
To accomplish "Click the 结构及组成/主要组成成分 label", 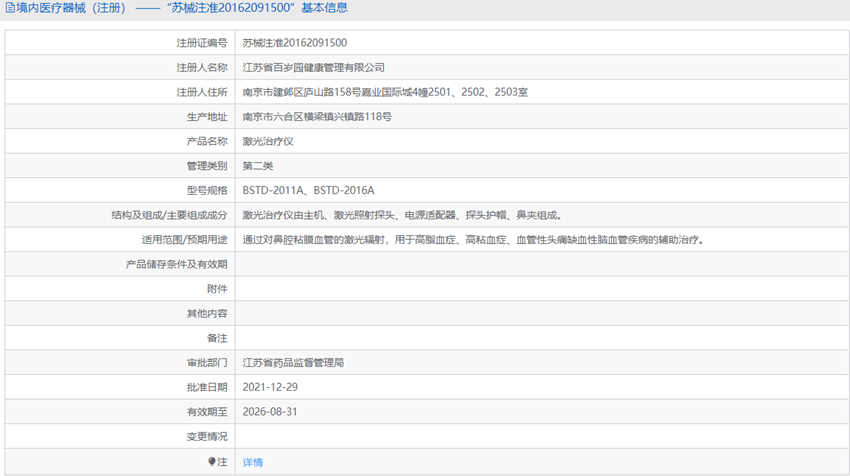I will click(169, 215).
